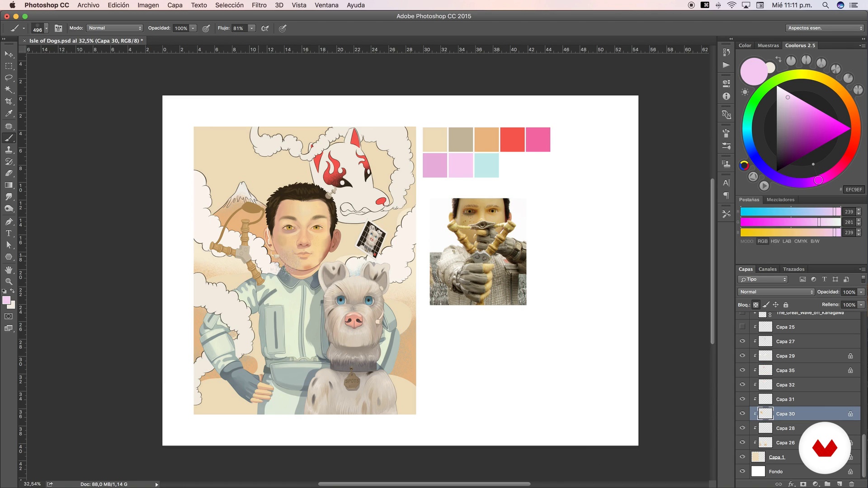Hide the Capa 29 layer

[x=742, y=356]
